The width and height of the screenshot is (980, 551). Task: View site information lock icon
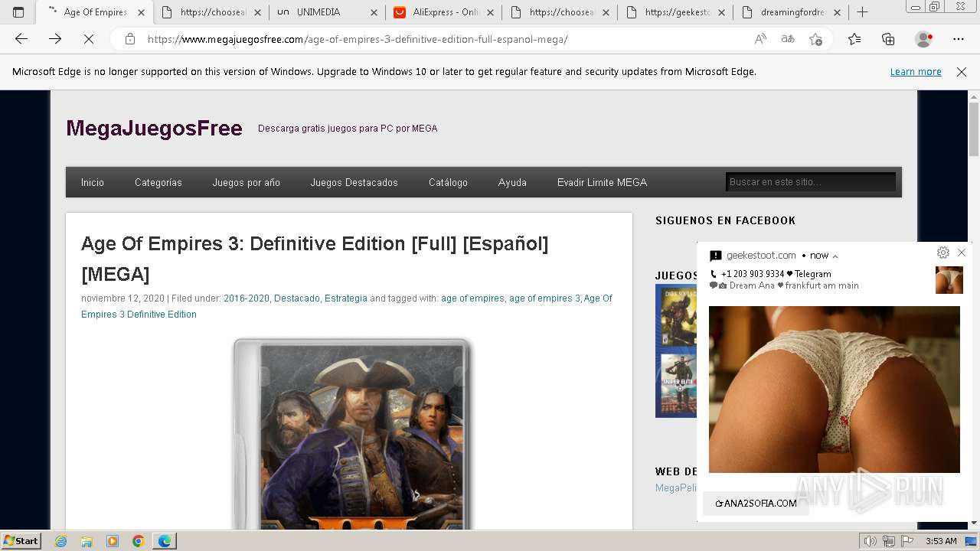130,39
